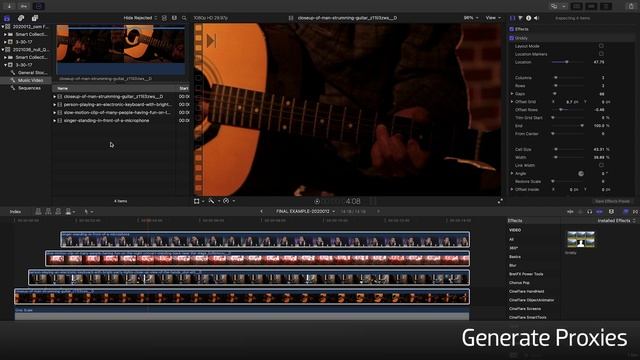
Task: Expand the Gaps parameter triangle
Action: pos(512,93)
